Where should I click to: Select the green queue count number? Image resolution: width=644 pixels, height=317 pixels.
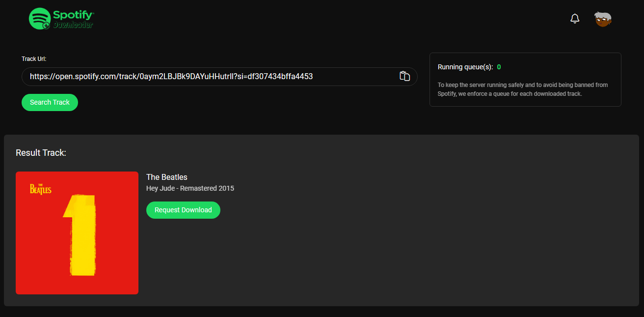499,67
